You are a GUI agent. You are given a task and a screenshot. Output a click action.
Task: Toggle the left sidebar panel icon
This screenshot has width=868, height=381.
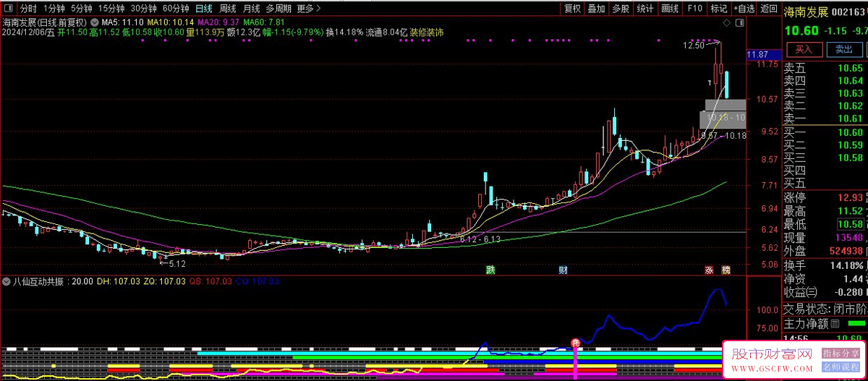(7, 9)
